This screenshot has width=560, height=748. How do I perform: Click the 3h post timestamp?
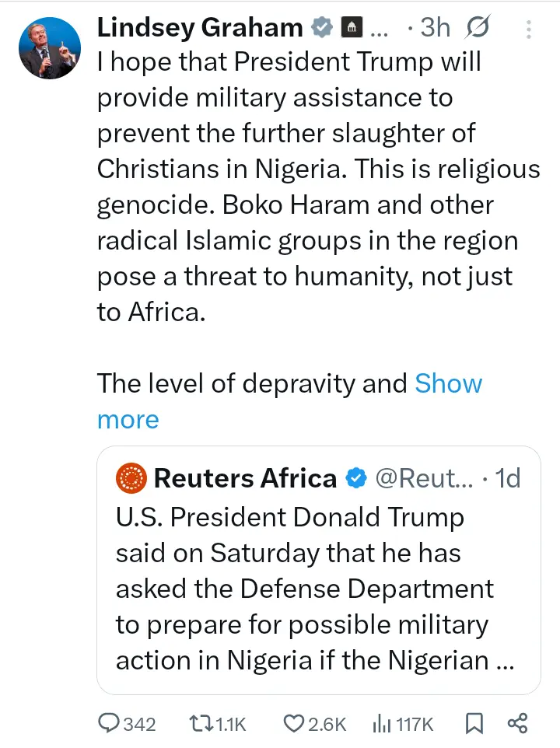(435, 28)
